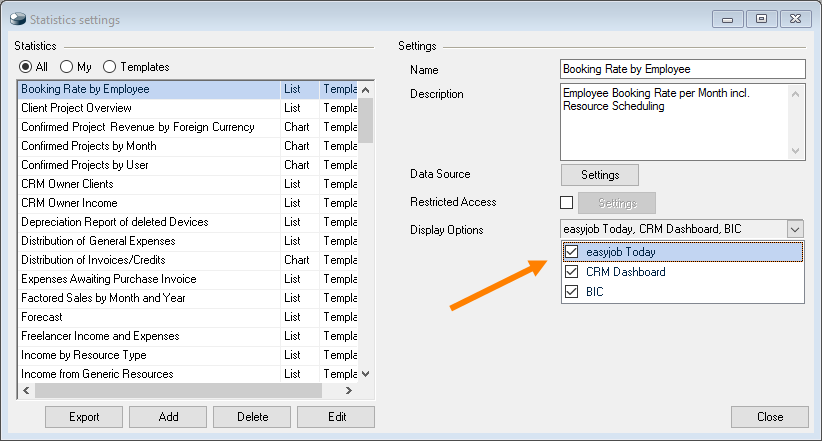Select the Templates radio button

(x=109, y=67)
